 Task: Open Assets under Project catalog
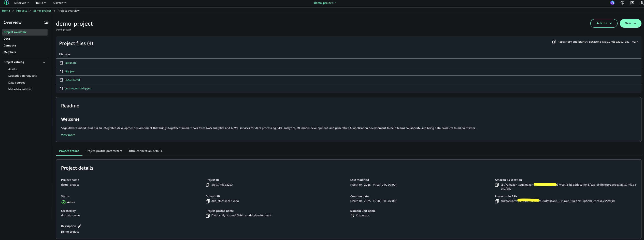12,69
